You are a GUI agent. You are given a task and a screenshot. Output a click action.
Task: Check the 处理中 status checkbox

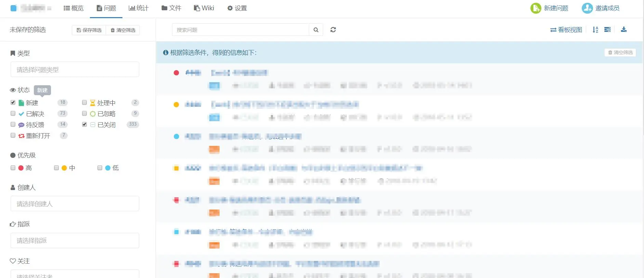click(x=84, y=102)
